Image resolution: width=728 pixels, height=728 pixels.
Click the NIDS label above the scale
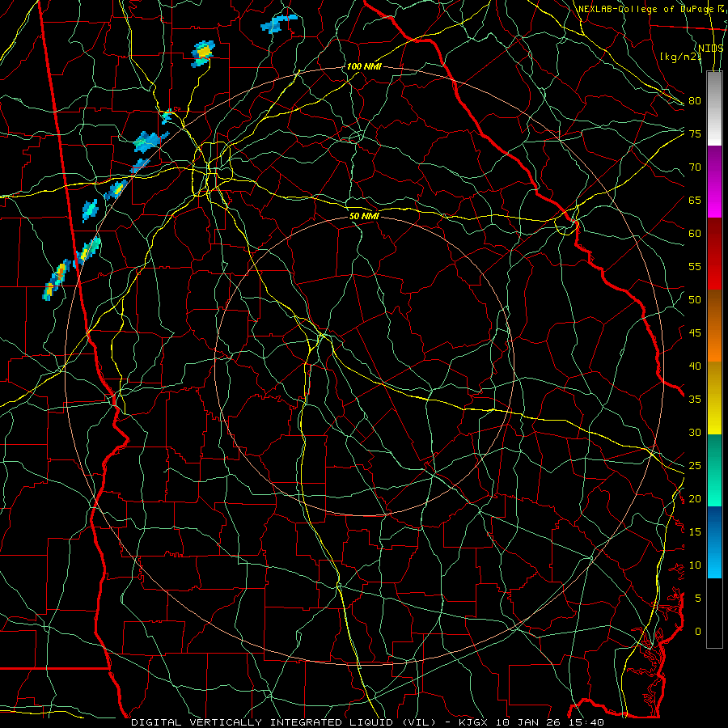click(710, 49)
